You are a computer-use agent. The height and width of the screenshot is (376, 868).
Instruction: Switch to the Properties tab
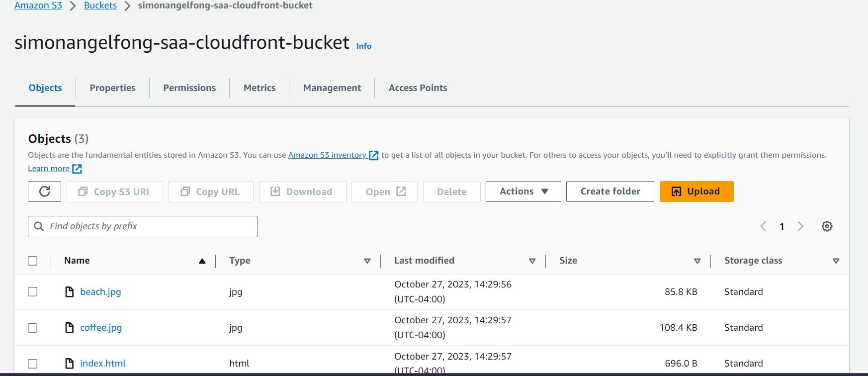point(112,88)
